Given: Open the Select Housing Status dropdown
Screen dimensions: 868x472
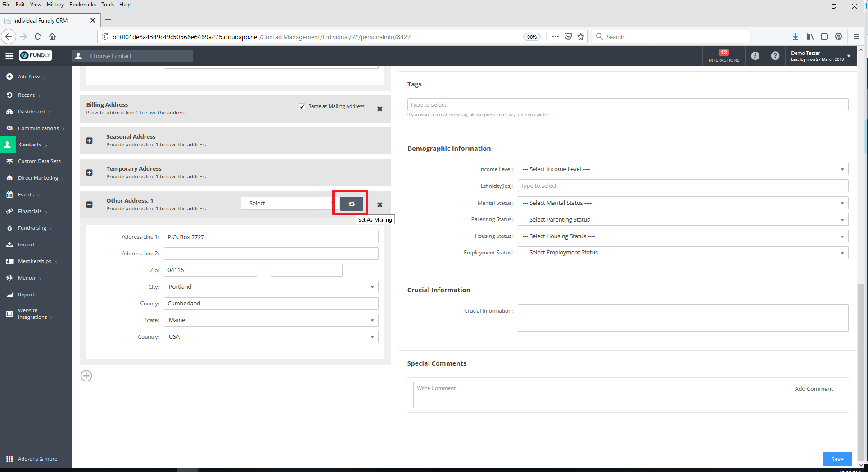Looking at the screenshot, I should 683,236.
